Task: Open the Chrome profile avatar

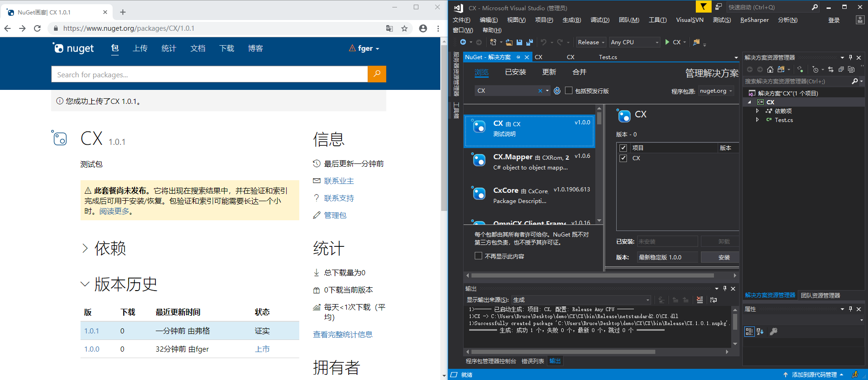Action: click(423, 28)
